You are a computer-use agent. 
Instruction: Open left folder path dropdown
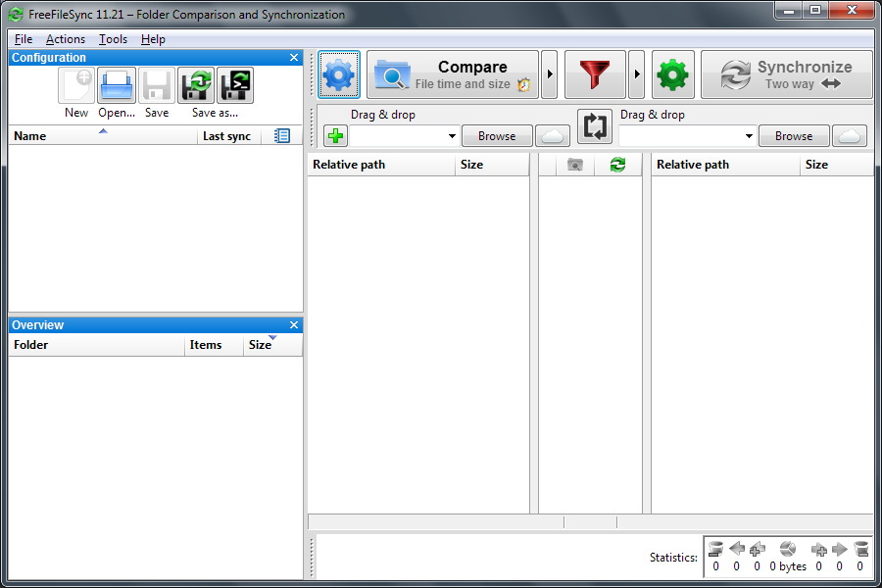[452, 136]
